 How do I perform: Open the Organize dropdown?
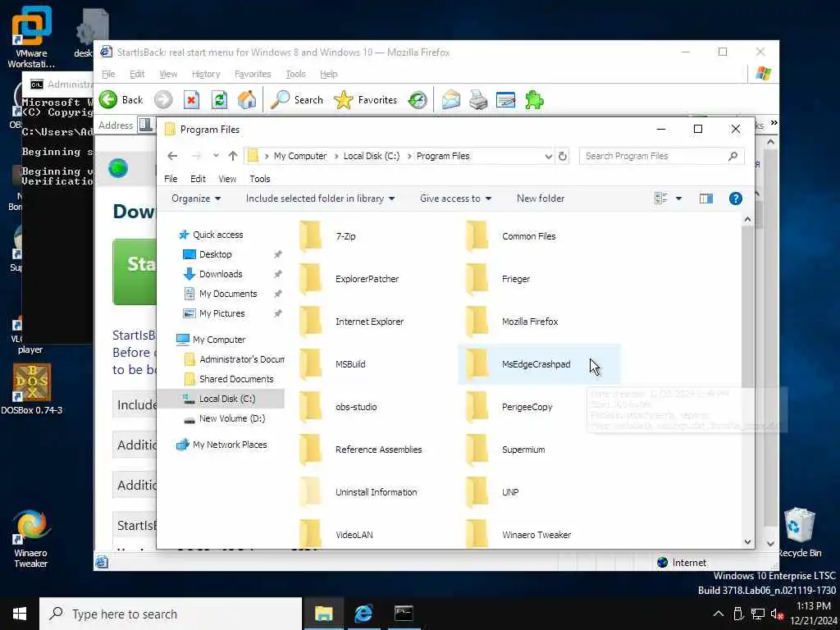196,199
